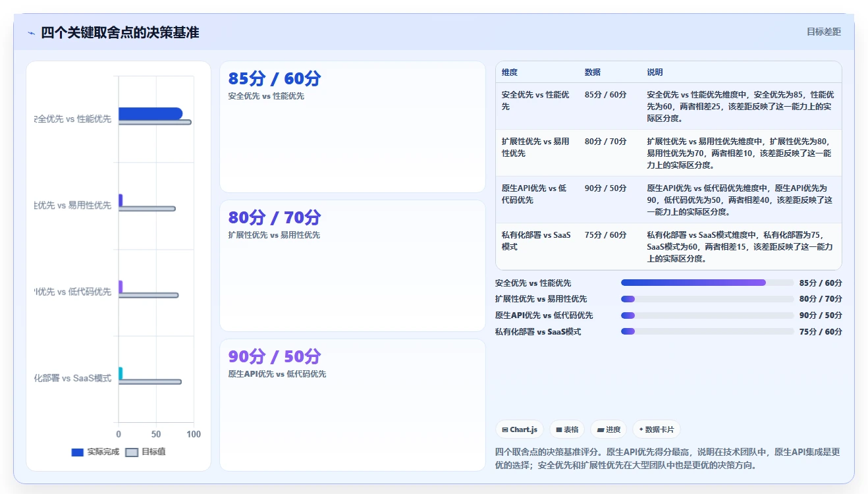
Task: Click the 原生API优先 vs 低代码优先 progress bar
Action: (x=707, y=316)
